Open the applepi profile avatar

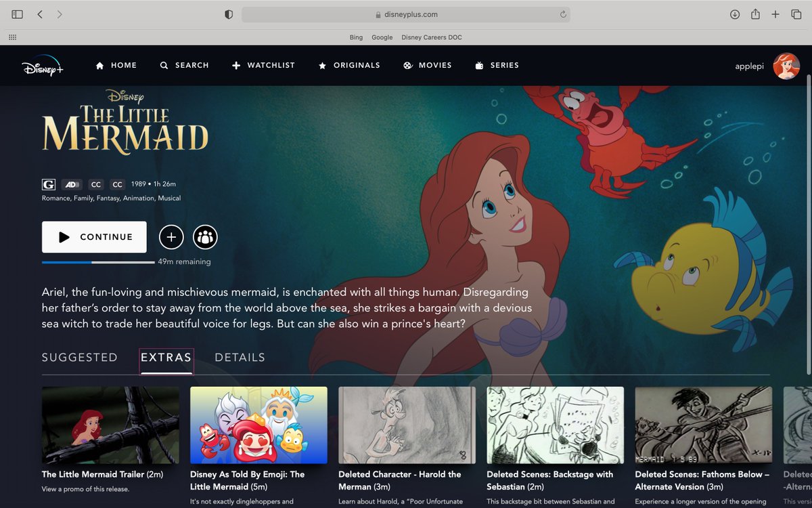pyautogui.click(x=786, y=66)
